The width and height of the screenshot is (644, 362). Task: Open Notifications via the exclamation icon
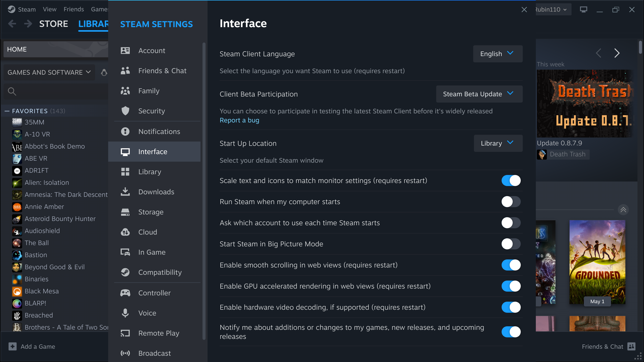coord(125,131)
